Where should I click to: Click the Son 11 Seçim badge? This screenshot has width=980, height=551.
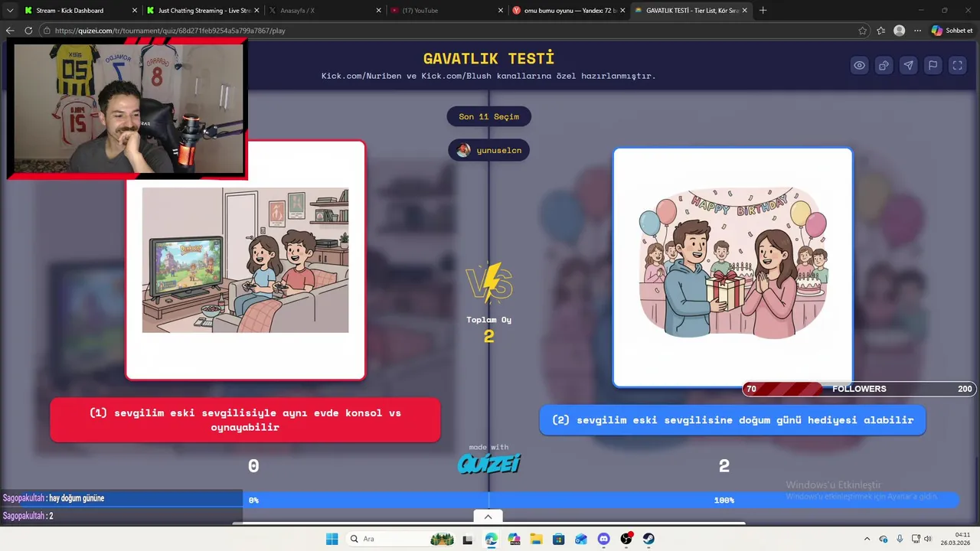click(x=489, y=116)
